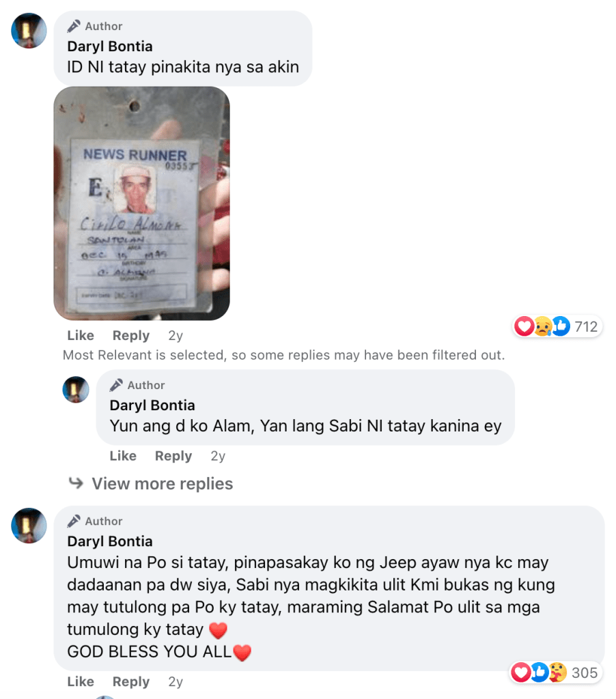Open the 2y timestamp under the ID photo

tap(176, 335)
